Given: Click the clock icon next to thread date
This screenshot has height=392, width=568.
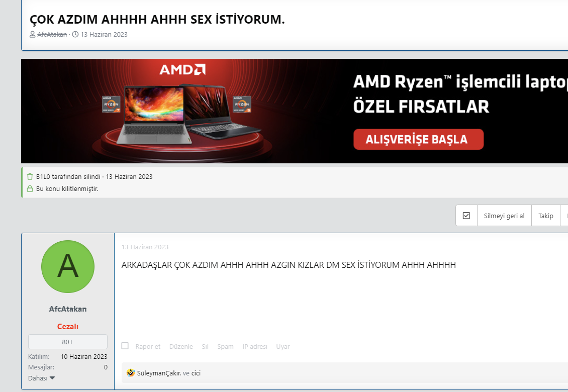Looking at the screenshot, I should [x=75, y=34].
